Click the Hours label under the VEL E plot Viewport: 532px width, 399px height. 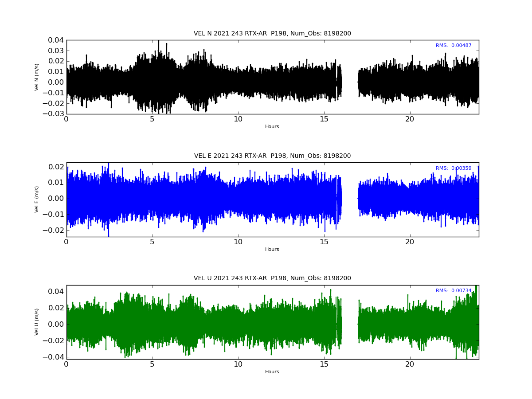tap(272, 250)
